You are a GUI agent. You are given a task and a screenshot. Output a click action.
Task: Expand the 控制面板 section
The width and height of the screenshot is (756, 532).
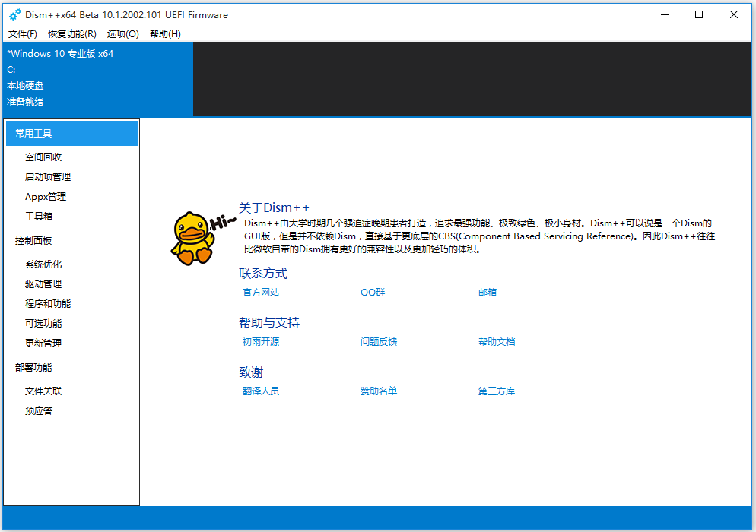coord(34,240)
